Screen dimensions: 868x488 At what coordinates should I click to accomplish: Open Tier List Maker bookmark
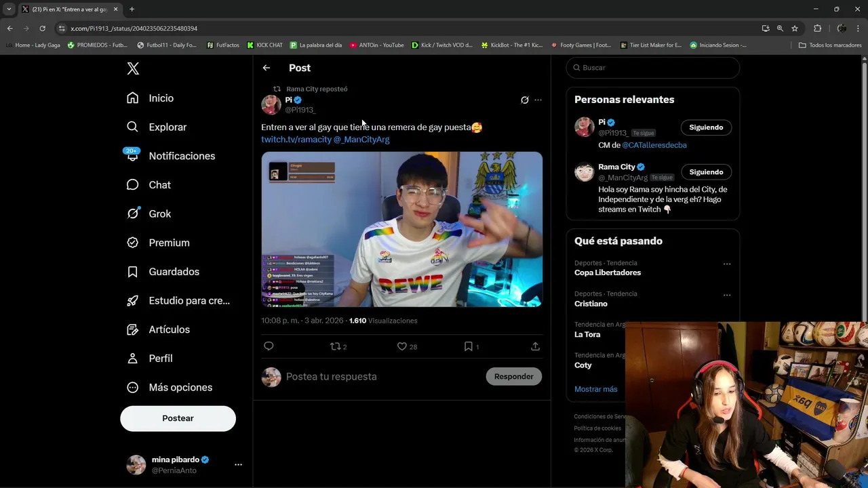pyautogui.click(x=651, y=45)
